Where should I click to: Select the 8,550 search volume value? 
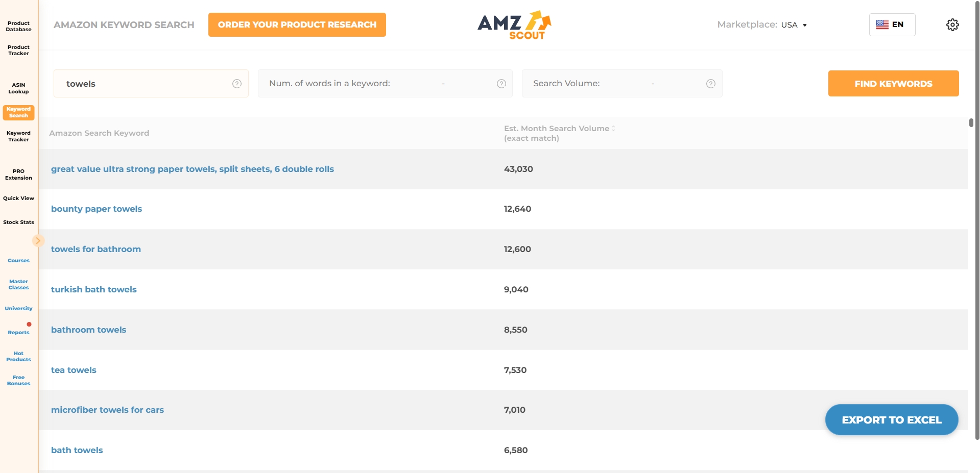[x=516, y=330]
